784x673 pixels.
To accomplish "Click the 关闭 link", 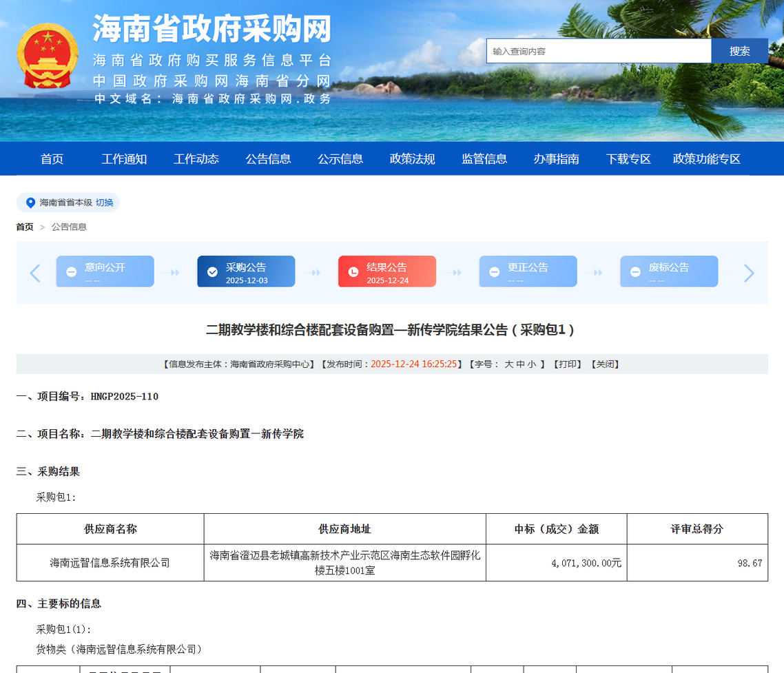I will point(605,364).
